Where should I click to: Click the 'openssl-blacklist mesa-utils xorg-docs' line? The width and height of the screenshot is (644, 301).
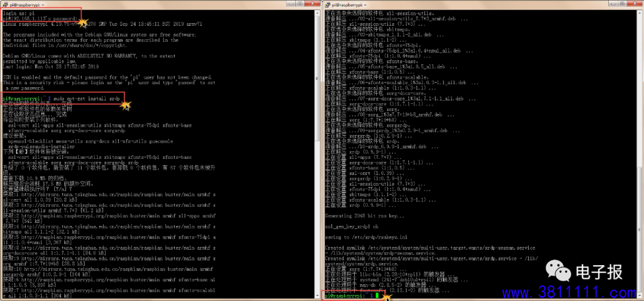(x=91, y=141)
